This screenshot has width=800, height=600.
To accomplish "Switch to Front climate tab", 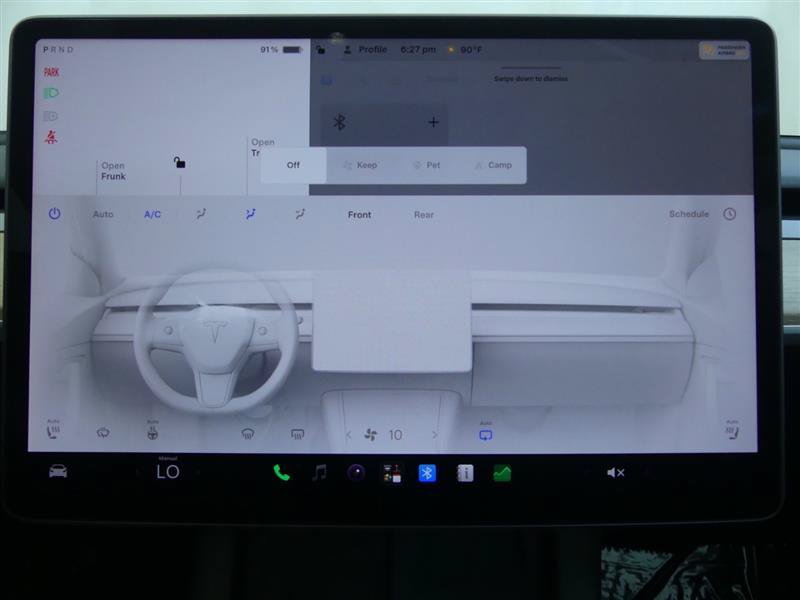I will point(360,215).
